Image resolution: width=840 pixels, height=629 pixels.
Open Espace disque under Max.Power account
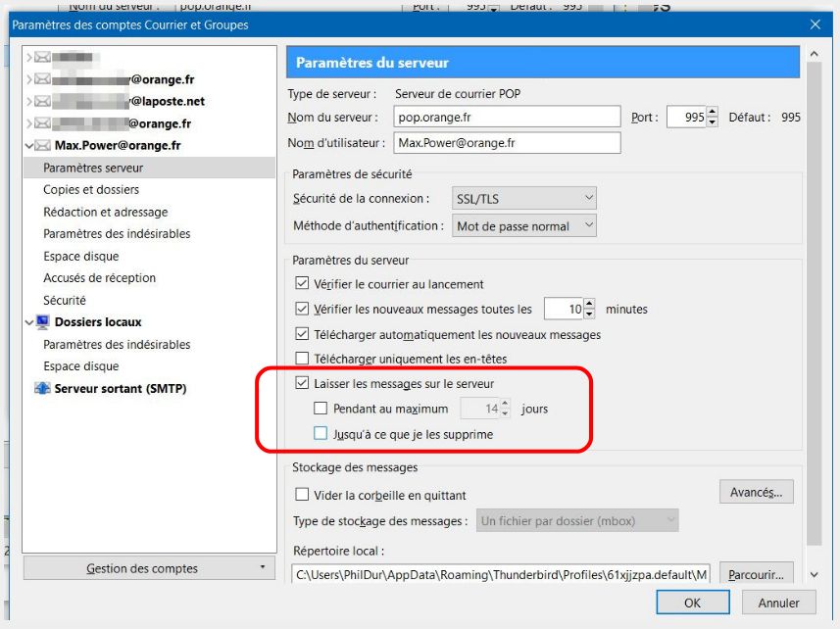(x=81, y=257)
